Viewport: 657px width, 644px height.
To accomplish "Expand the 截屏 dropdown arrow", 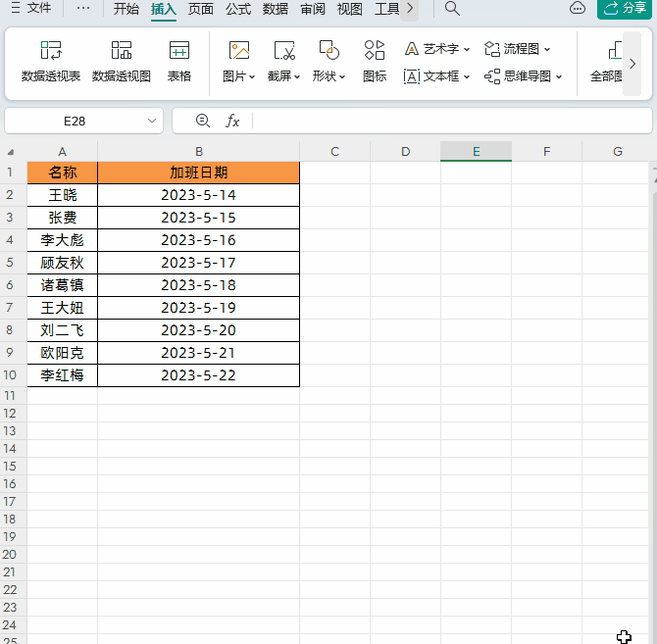I will [x=297, y=77].
